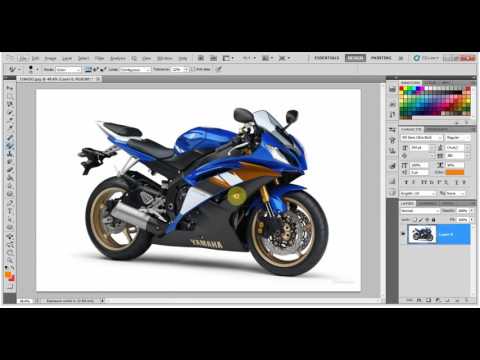Click the layer Opacity field
This screenshot has width=480, height=360.
tap(463, 211)
